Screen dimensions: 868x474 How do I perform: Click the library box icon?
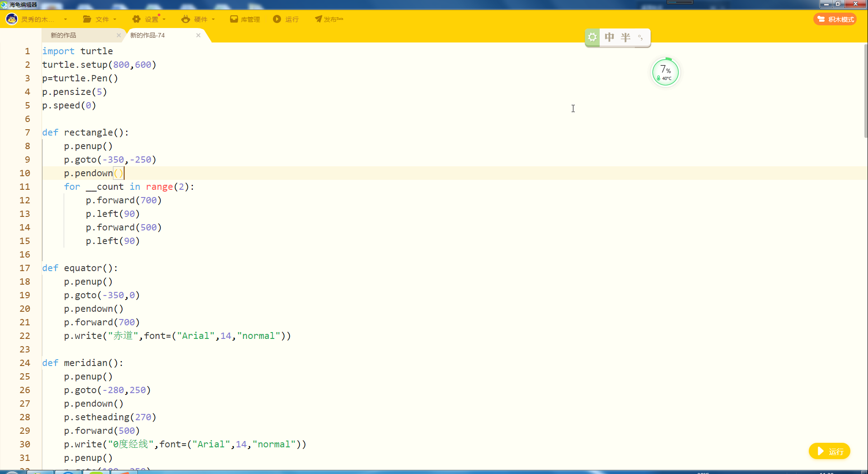coord(234,19)
